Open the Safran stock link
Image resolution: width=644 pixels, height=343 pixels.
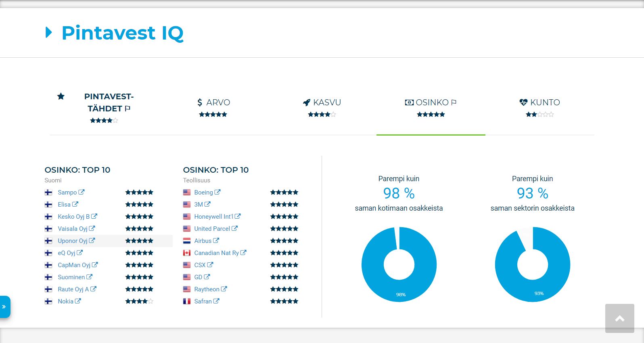click(207, 301)
